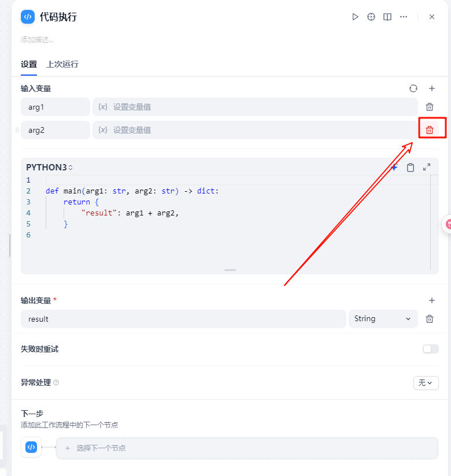Open the PYTHON3 language selector
Screen dimensions: 451x476
click(50, 168)
